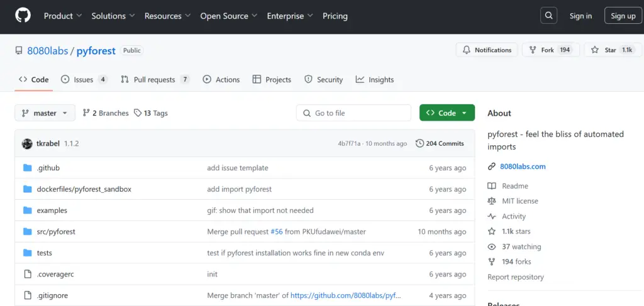Open the search magnifier in header

coord(548,16)
